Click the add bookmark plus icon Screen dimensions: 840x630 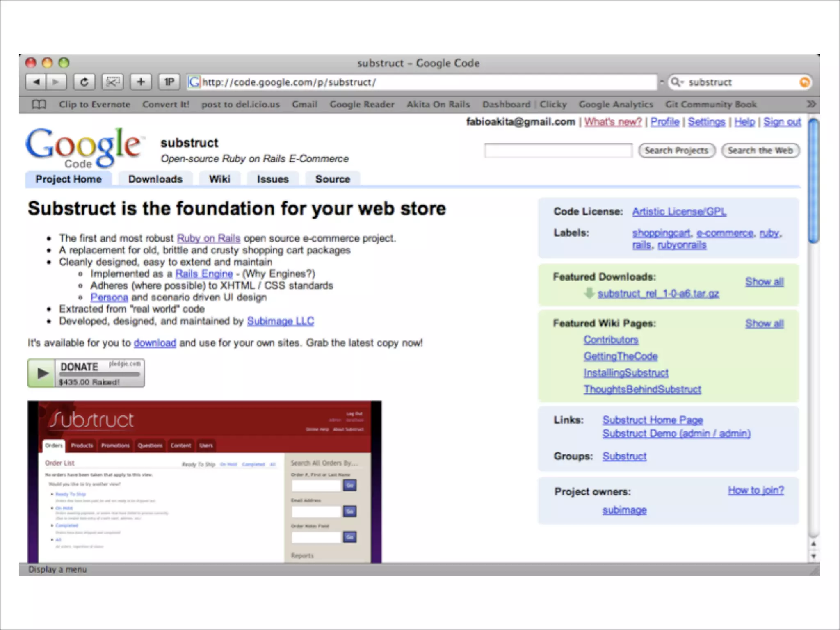(141, 82)
